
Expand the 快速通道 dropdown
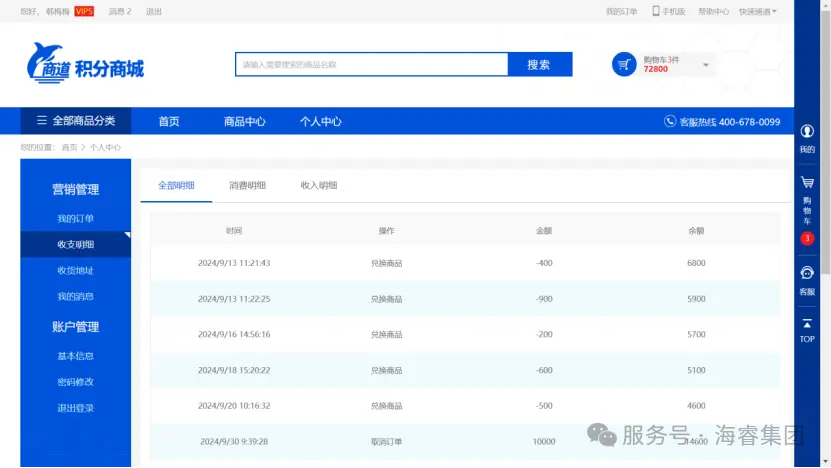point(758,11)
